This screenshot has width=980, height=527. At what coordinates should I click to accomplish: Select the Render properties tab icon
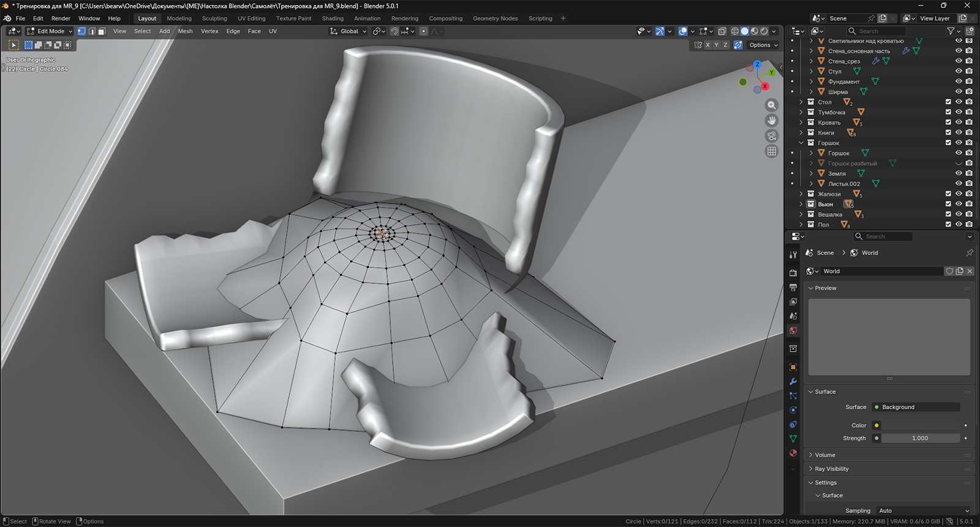(793, 273)
